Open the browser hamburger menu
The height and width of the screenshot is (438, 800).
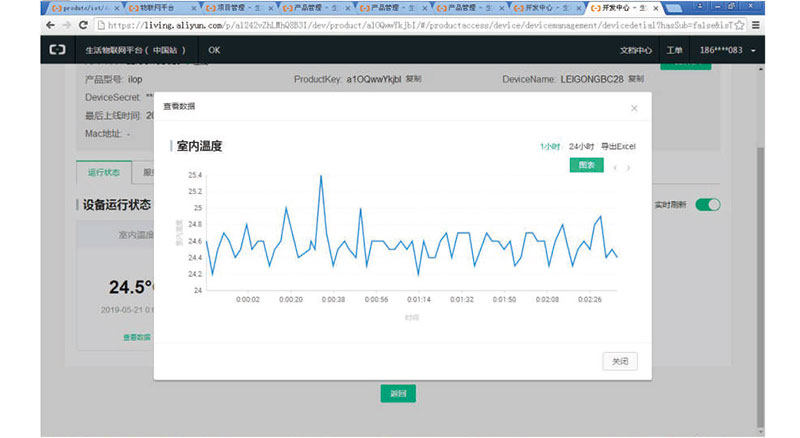[x=756, y=25]
